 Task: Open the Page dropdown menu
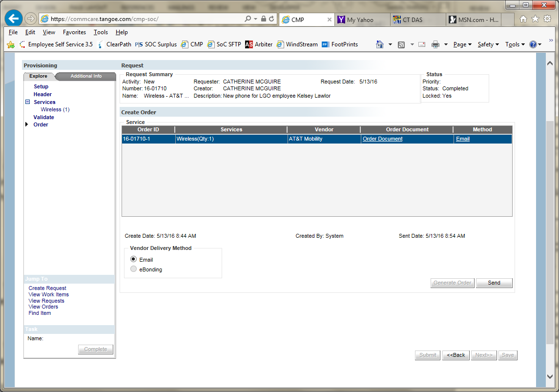[x=462, y=44]
